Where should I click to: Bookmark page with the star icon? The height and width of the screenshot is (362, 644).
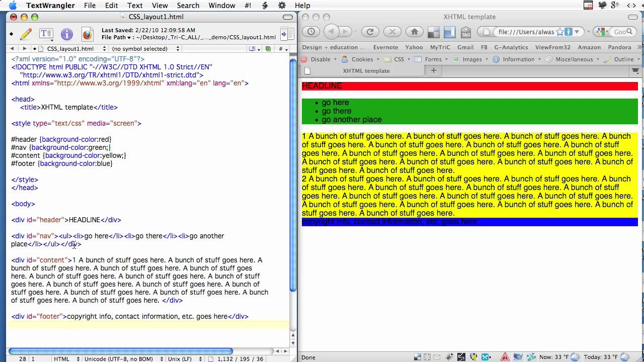pos(560,32)
